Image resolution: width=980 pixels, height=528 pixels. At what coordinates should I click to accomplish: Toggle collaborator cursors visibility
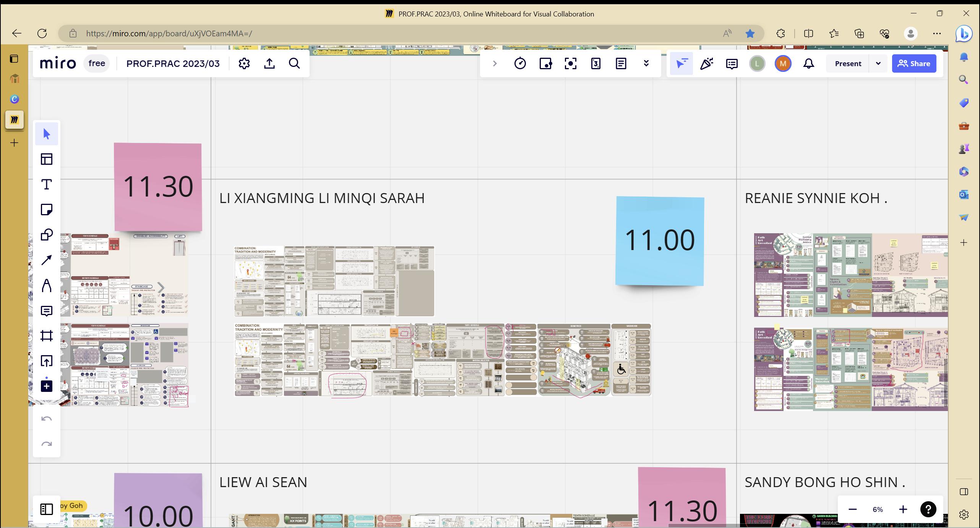coord(681,63)
